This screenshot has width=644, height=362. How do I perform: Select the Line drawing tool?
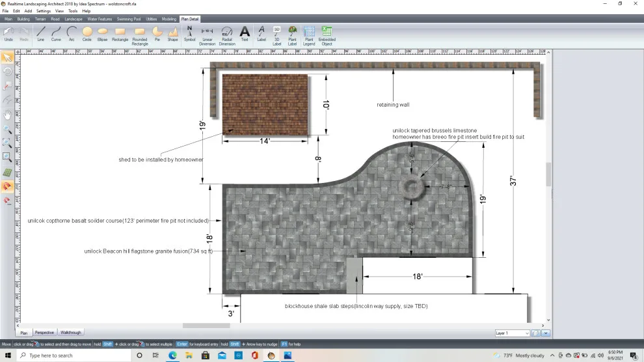(x=41, y=34)
